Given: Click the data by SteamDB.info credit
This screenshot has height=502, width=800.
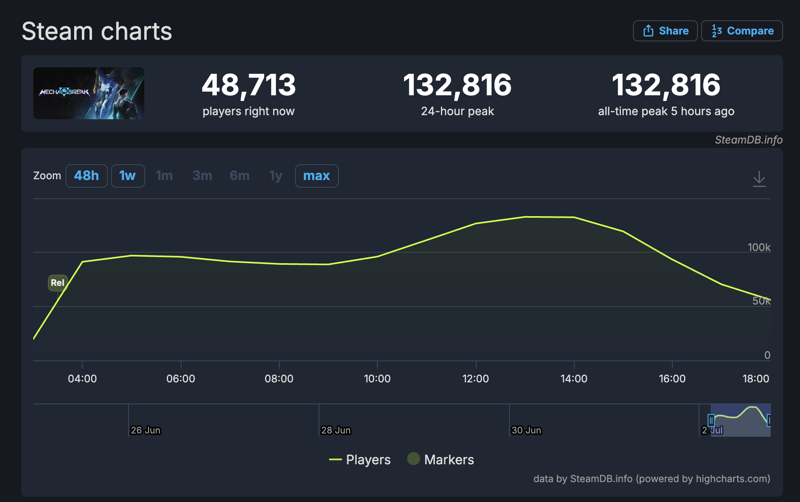Looking at the screenshot, I should click(x=652, y=479).
